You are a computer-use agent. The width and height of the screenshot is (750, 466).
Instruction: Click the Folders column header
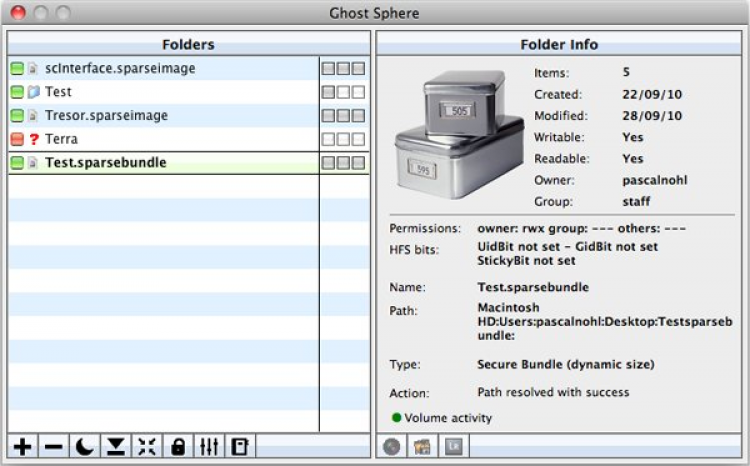pyautogui.click(x=188, y=44)
